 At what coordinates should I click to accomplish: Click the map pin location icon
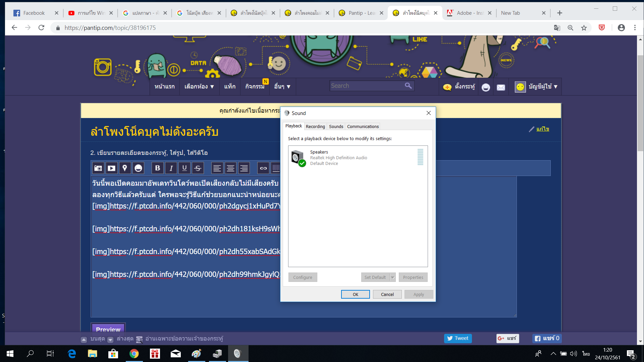pyautogui.click(x=125, y=168)
